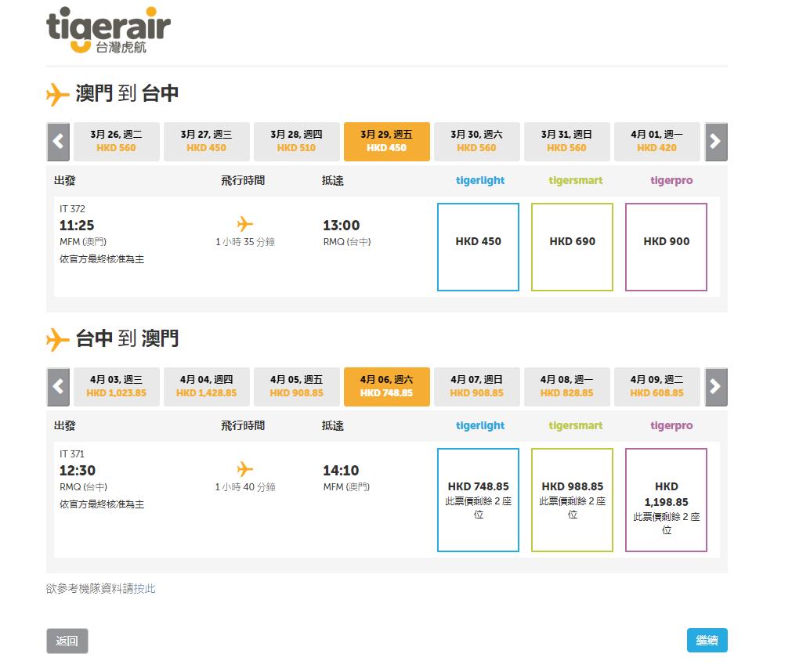Select the HKD 450 tigerlight outbound fare
792x672 pixels.
tap(478, 246)
